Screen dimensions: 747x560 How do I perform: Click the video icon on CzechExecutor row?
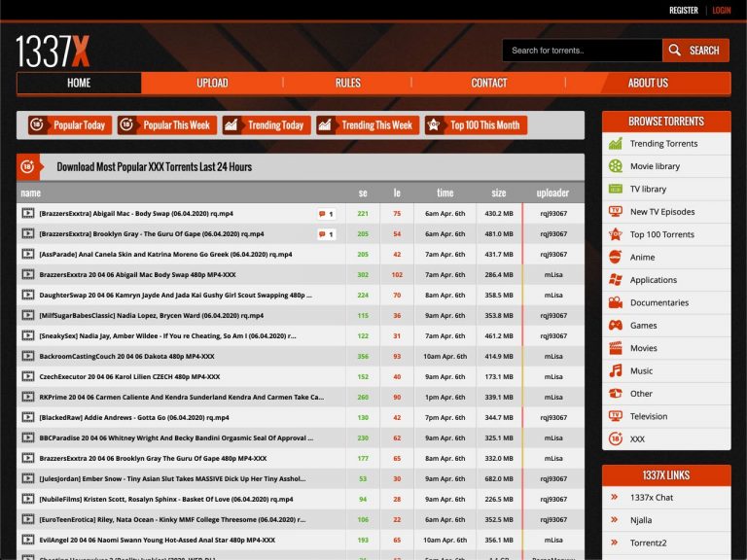click(x=28, y=376)
